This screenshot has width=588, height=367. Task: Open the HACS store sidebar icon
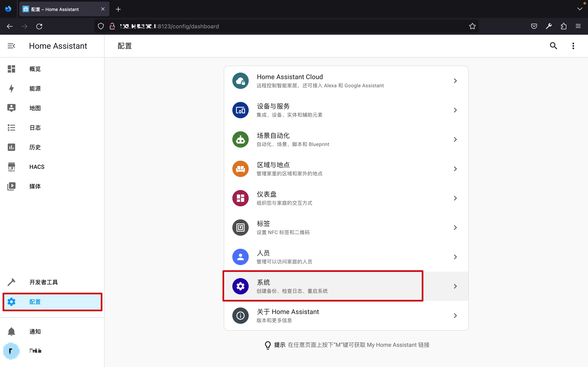11,167
